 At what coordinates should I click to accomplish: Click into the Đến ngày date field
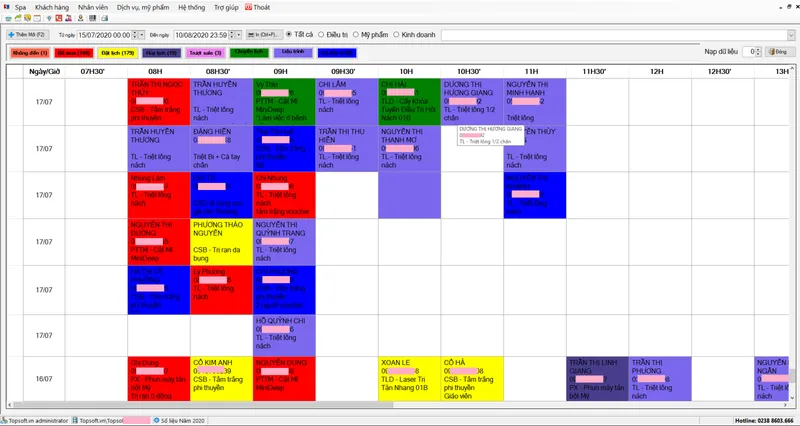pos(201,35)
